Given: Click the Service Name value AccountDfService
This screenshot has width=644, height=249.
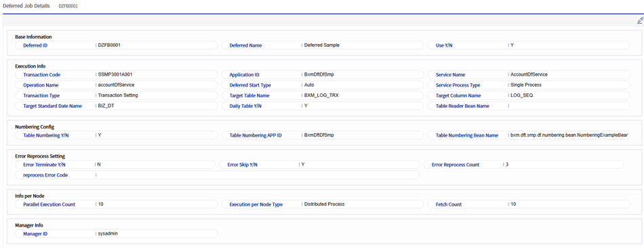Looking at the screenshot, I should tap(529, 74).
